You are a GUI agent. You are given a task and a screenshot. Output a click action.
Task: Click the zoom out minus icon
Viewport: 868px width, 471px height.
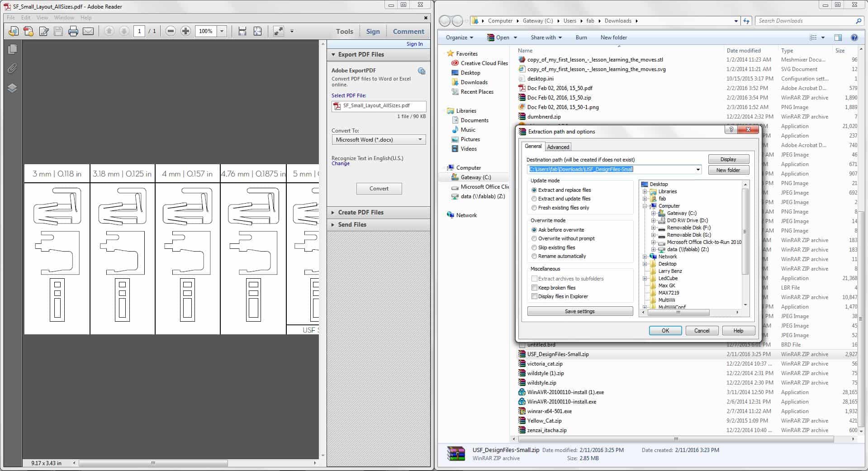click(x=171, y=31)
